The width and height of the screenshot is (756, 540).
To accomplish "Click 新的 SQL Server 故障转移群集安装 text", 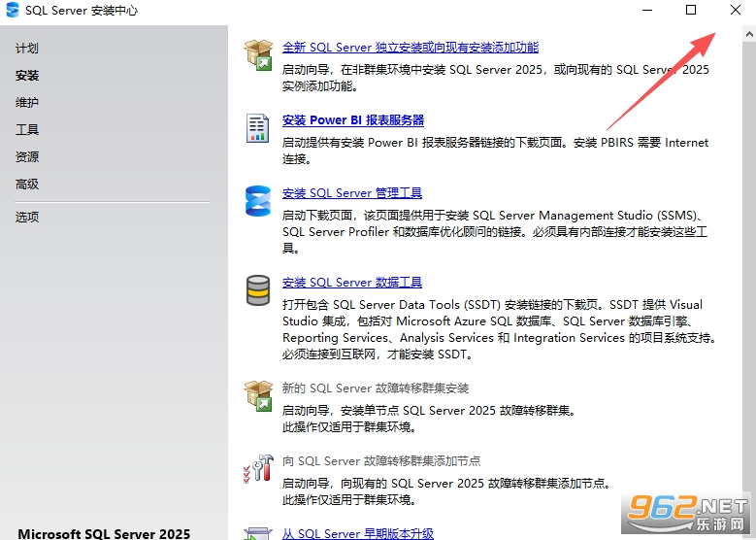I will [376, 388].
